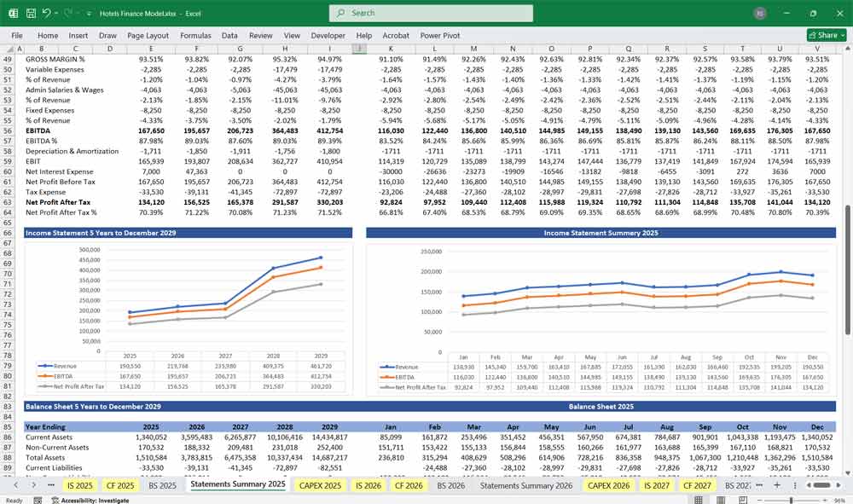The width and height of the screenshot is (853, 504).
Task: Click the Zoom In plus icon
Action: tap(825, 499)
